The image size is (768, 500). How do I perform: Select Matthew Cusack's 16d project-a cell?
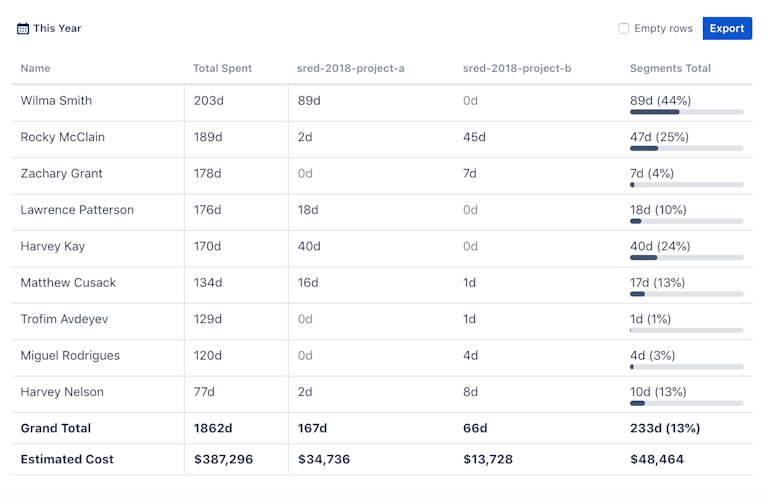(308, 283)
